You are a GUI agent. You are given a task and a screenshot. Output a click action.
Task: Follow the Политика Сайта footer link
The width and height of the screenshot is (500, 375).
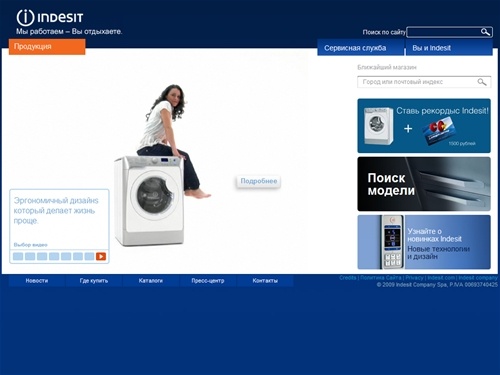point(381,278)
